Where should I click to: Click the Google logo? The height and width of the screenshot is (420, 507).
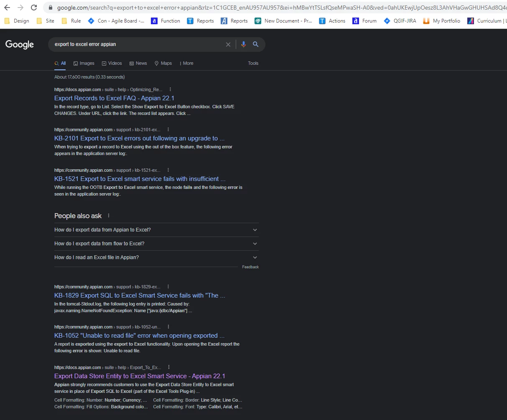(20, 44)
